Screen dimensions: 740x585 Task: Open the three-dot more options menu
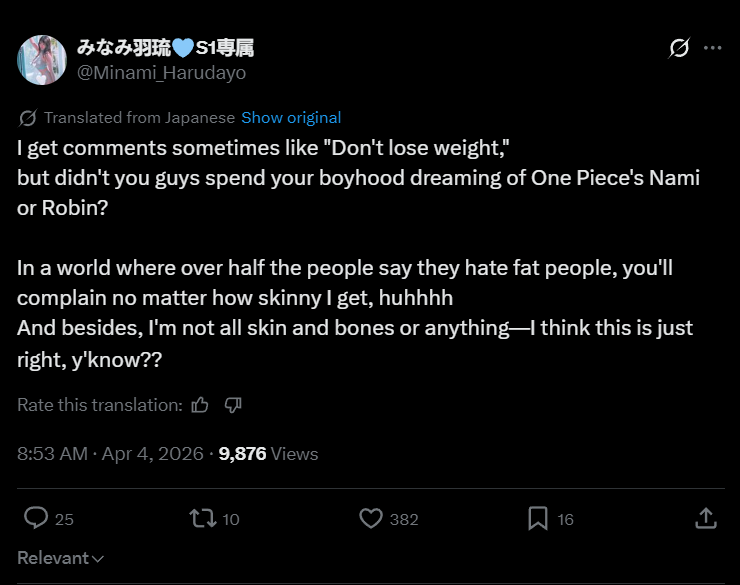pos(712,48)
